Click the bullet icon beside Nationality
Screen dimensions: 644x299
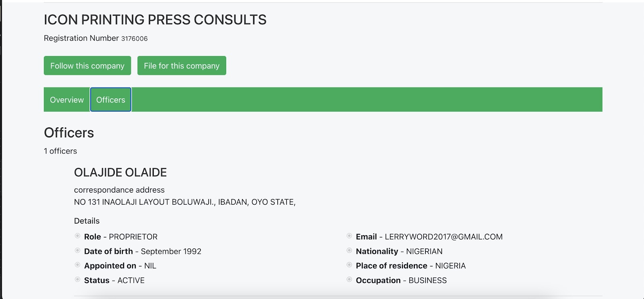pyautogui.click(x=349, y=251)
